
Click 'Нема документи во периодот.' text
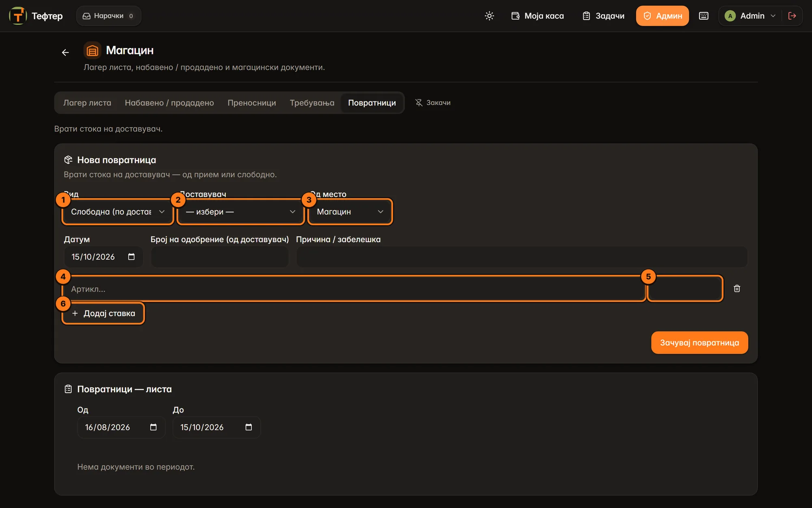click(136, 467)
